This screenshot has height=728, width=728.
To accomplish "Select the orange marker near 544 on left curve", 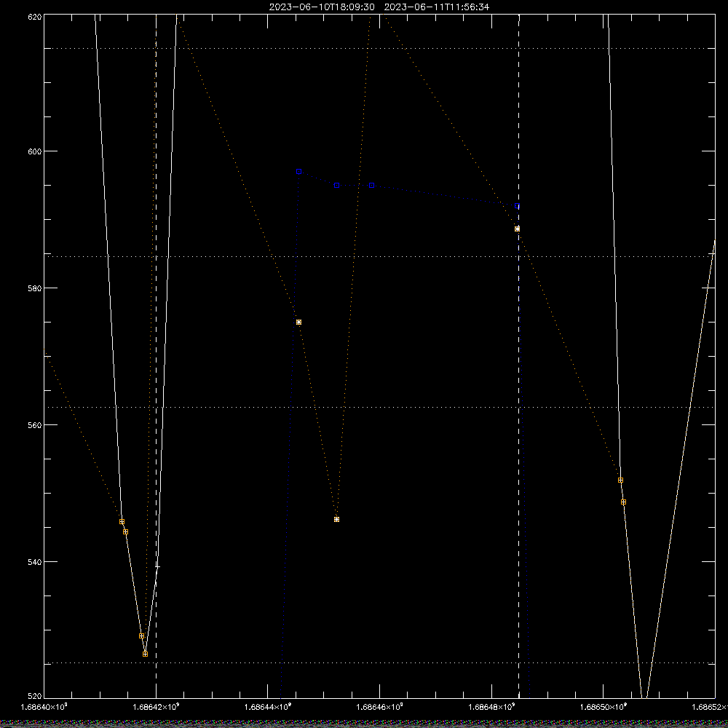I will [125, 532].
